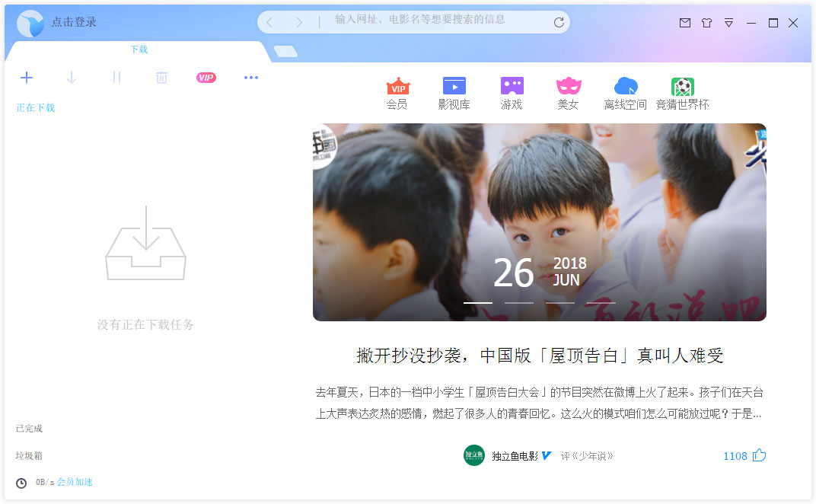The image size is (816, 504).
Task: Open the skin (shirt) icon
Action: click(x=706, y=23)
